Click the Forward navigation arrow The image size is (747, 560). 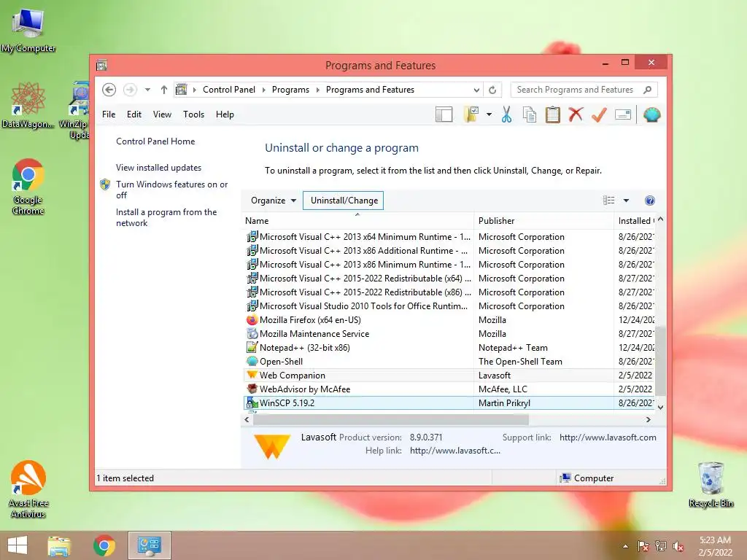(130, 90)
